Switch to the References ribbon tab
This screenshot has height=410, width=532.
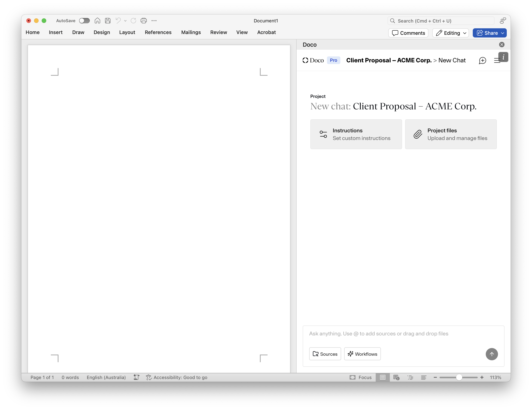[158, 32]
